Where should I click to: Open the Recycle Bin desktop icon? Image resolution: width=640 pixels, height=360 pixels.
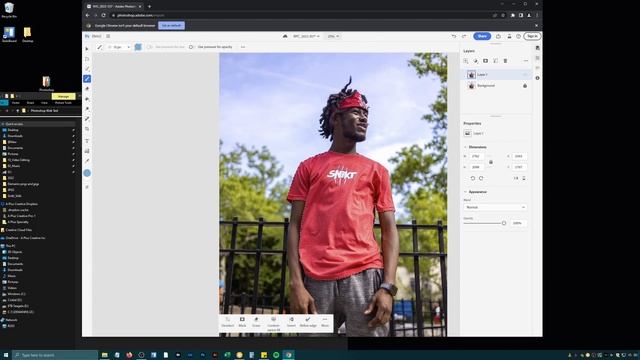[x=9, y=10]
